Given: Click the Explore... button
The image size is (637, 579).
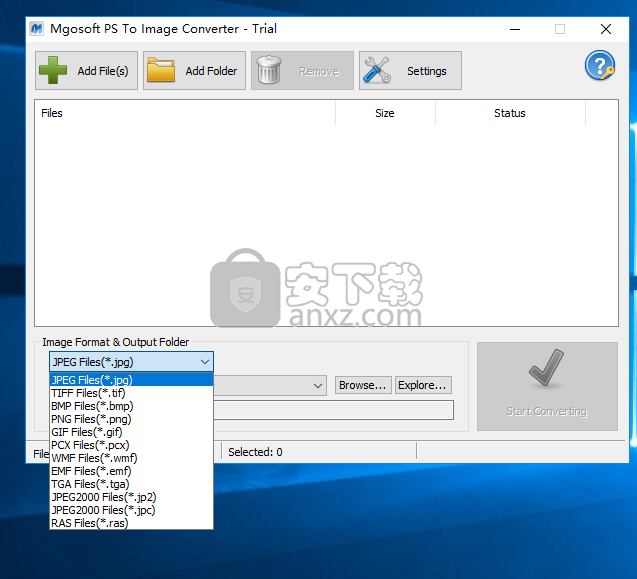Looking at the screenshot, I should coord(422,385).
